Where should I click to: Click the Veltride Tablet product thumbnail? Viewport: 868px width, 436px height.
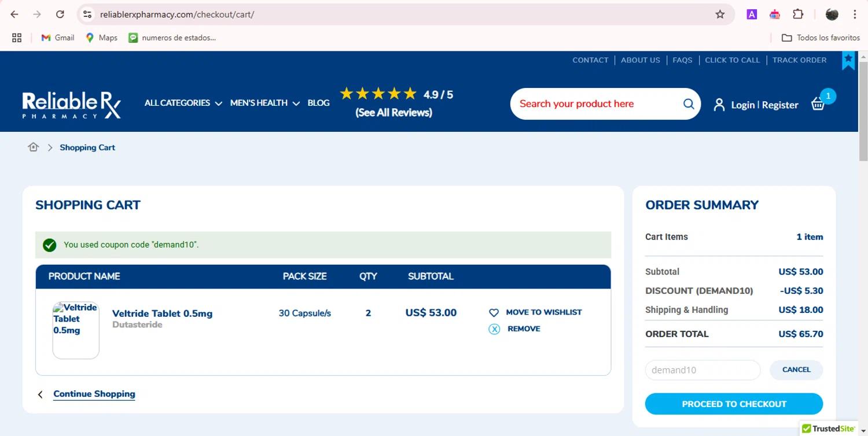(x=76, y=330)
